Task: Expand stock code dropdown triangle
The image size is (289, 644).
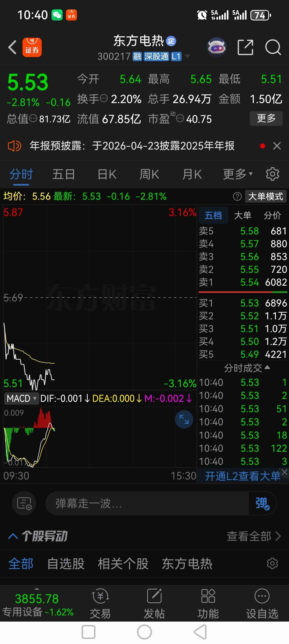Action: pos(187,56)
